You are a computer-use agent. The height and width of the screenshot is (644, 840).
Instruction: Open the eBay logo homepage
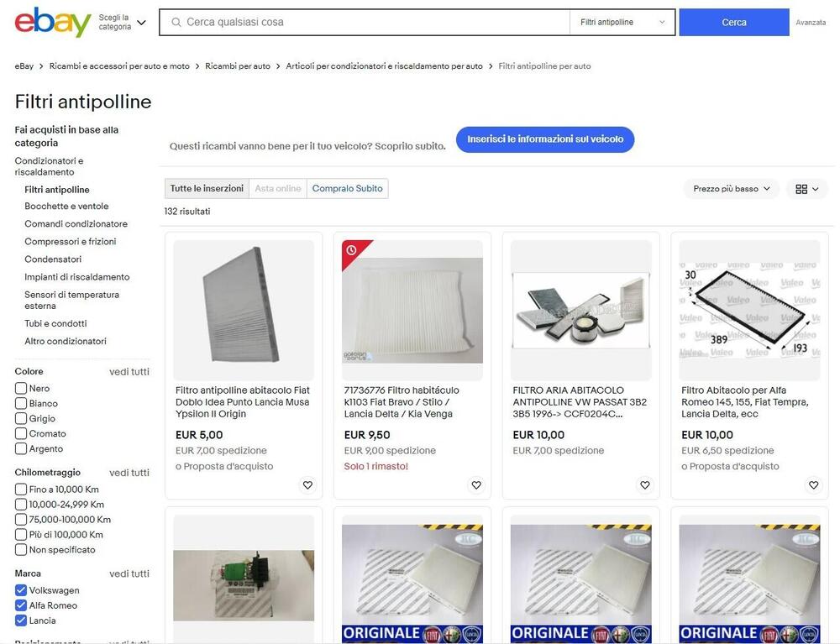point(52,22)
